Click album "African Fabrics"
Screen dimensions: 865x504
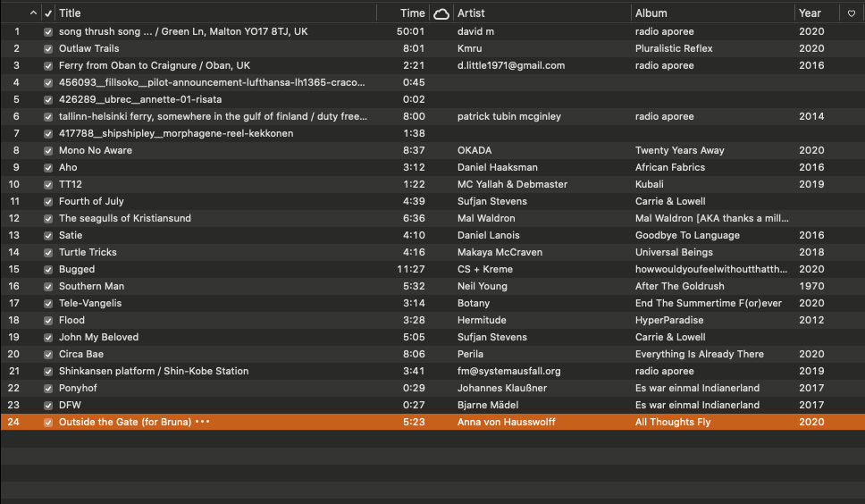click(669, 168)
